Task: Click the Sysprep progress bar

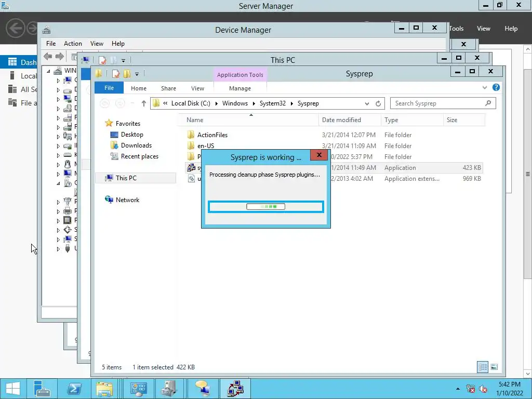Action: pos(265,207)
